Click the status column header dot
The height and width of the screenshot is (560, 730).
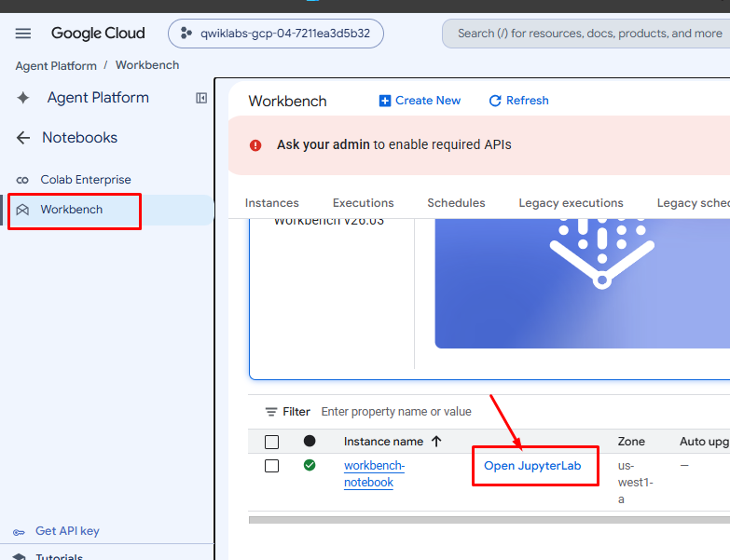pyautogui.click(x=310, y=441)
